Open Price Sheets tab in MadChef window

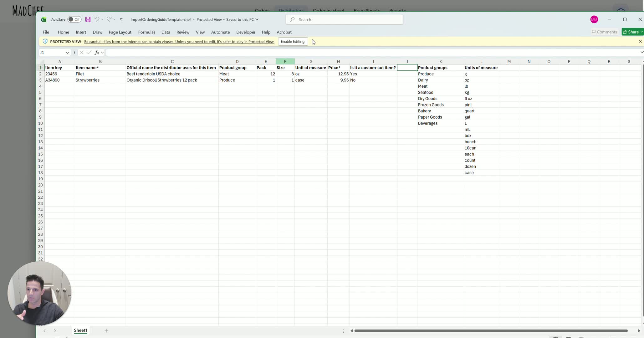click(367, 10)
